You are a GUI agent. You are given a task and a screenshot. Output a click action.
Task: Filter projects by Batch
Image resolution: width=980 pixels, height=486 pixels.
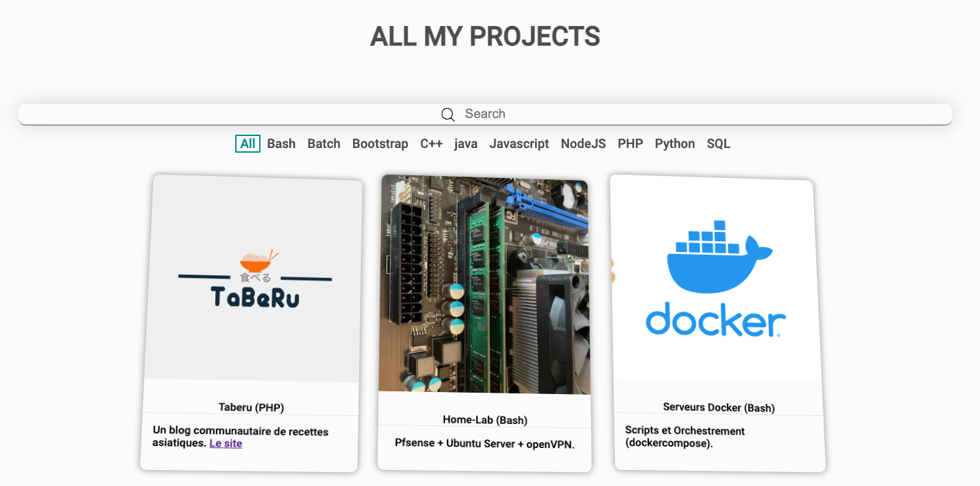(x=324, y=143)
